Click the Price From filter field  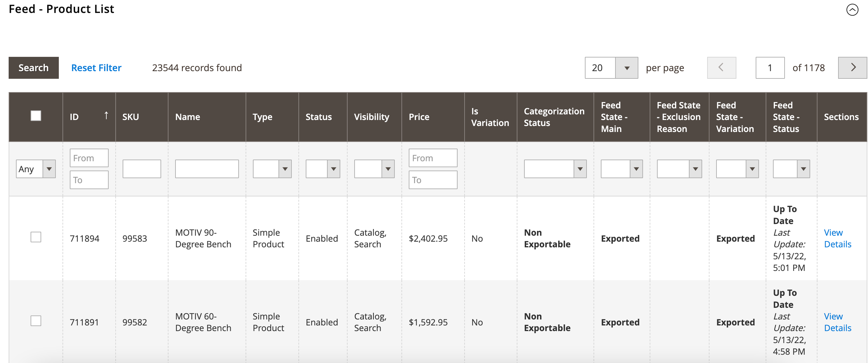click(433, 158)
